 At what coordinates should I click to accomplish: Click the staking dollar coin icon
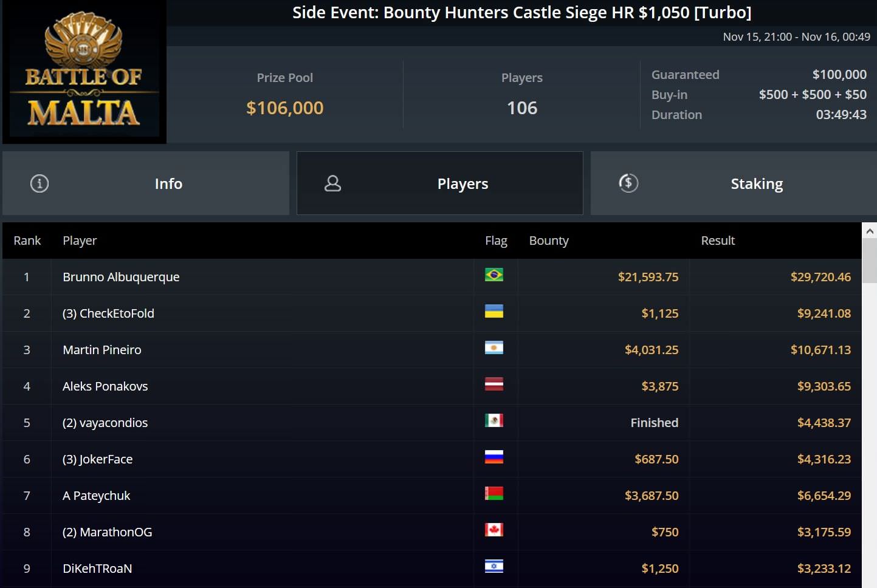click(628, 183)
